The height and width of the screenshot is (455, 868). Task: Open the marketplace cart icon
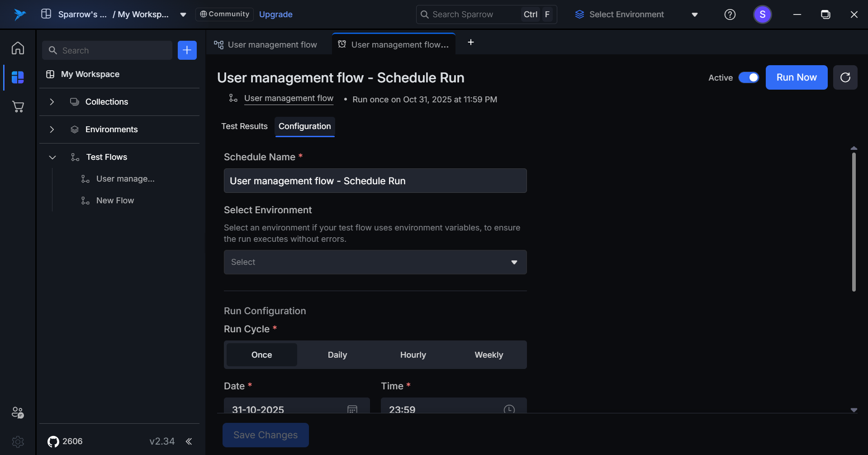click(18, 107)
